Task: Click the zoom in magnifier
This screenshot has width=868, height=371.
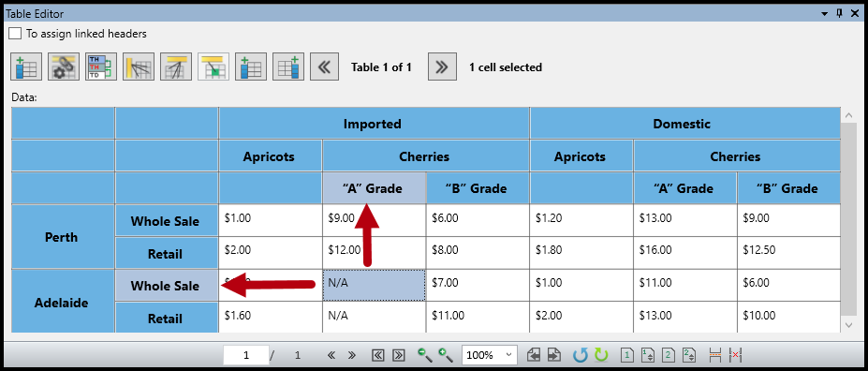Action: click(446, 354)
